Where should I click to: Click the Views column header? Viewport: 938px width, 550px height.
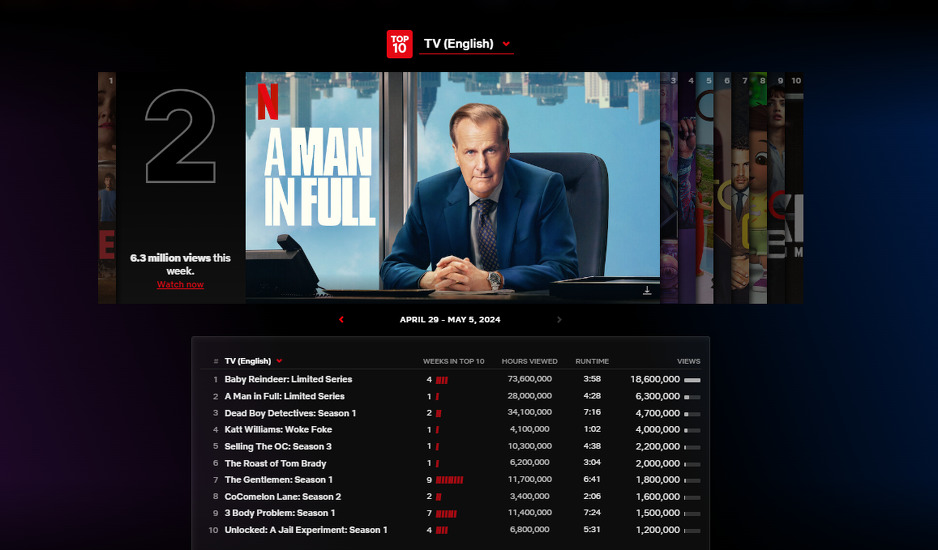tap(689, 361)
